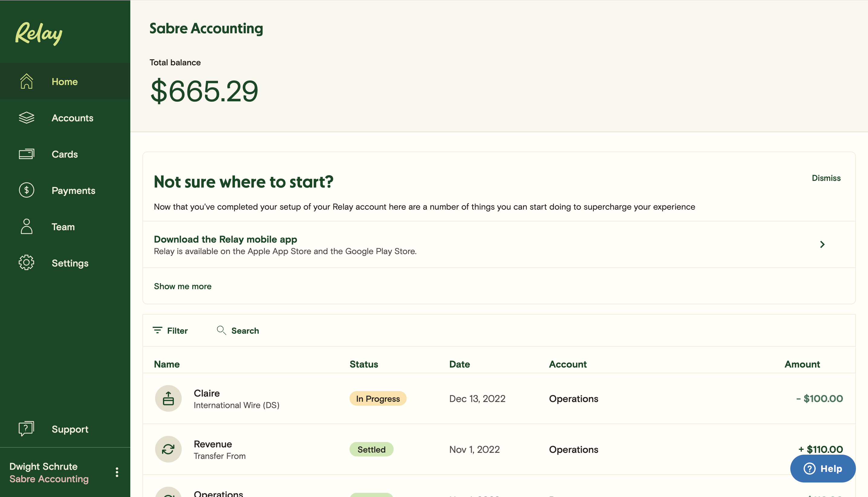Click the Relay logo
This screenshot has height=497, width=868.
tap(39, 34)
